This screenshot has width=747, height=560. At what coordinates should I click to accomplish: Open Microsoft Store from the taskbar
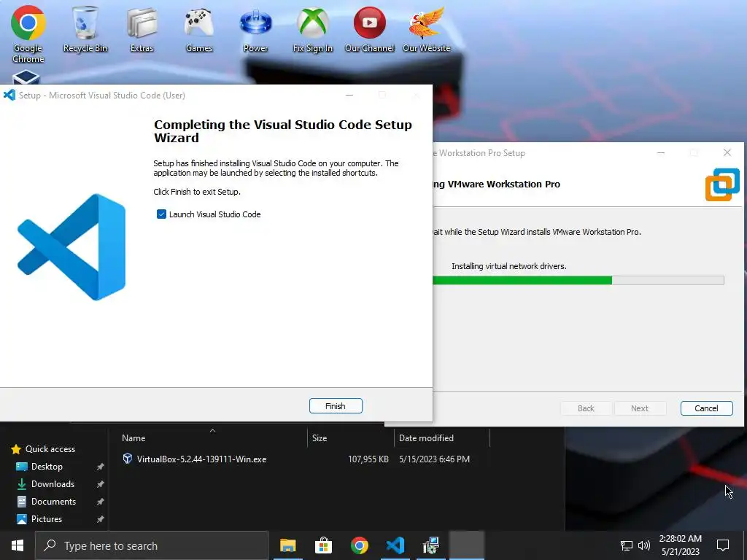tap(323, 545)
